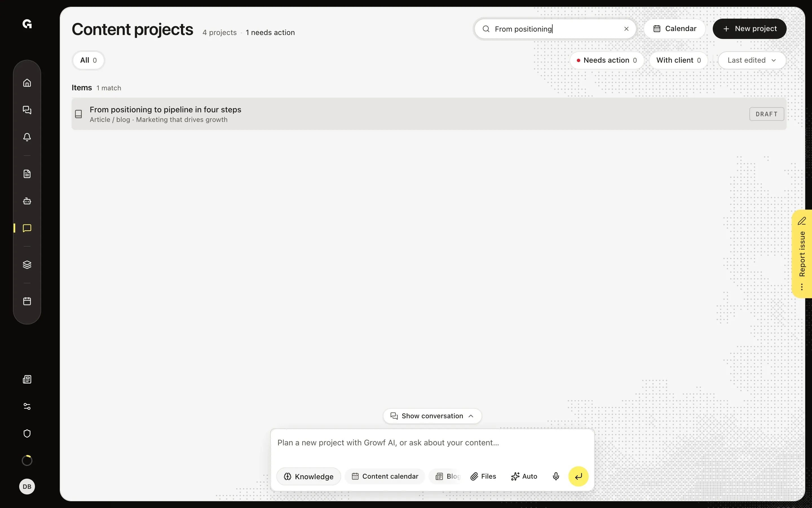Open the three-dot menu on Report issue tab
Screen dimensions: 812x508
click(x=802, y=287)
